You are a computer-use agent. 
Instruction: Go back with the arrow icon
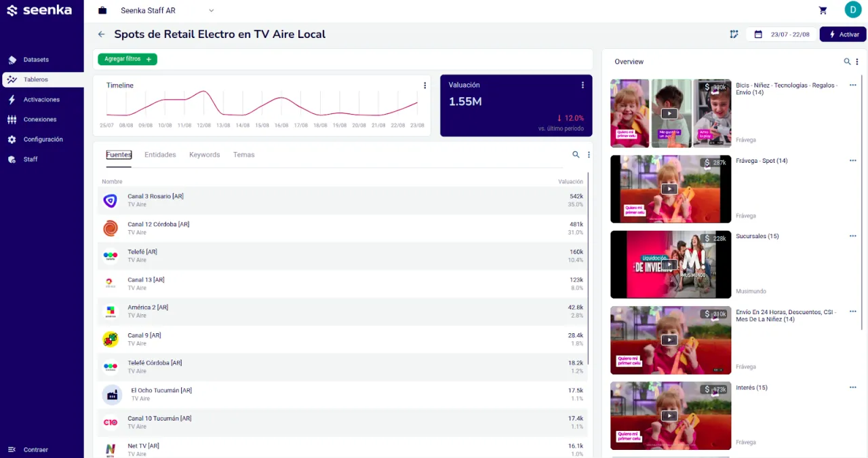coord(102,34)
